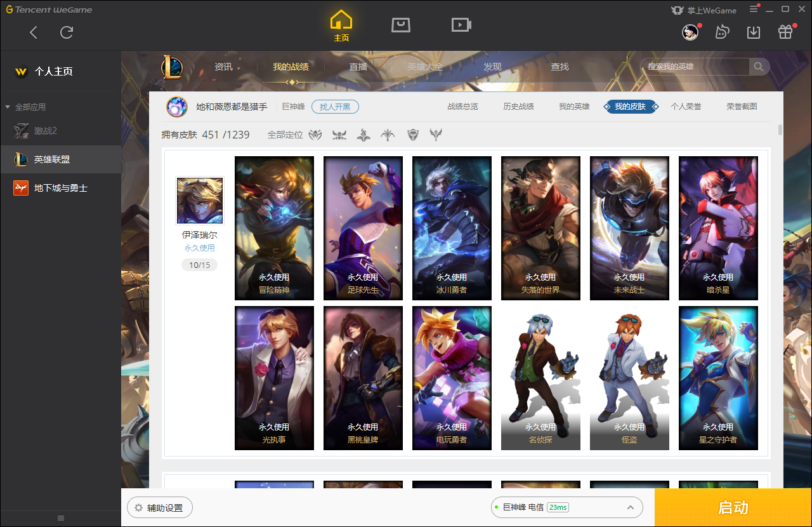Filter by first role icon after 全部定位
The width and height of the screenshot is (812, 527).
[315, 135]
